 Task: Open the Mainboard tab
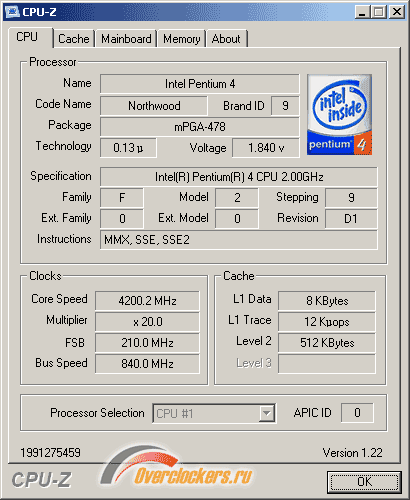tap(126, 39)
